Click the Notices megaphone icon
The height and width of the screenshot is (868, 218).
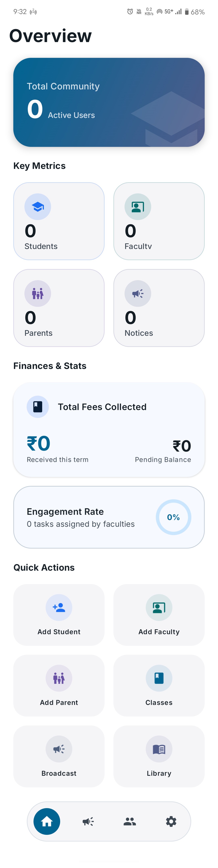pyautogui.click(x=138, y=293)
